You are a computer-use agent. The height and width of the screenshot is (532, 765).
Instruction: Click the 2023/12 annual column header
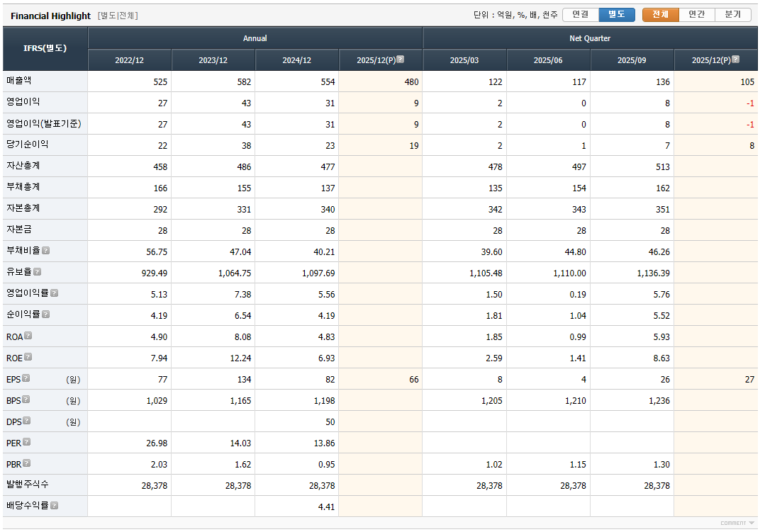click(213, 60)
